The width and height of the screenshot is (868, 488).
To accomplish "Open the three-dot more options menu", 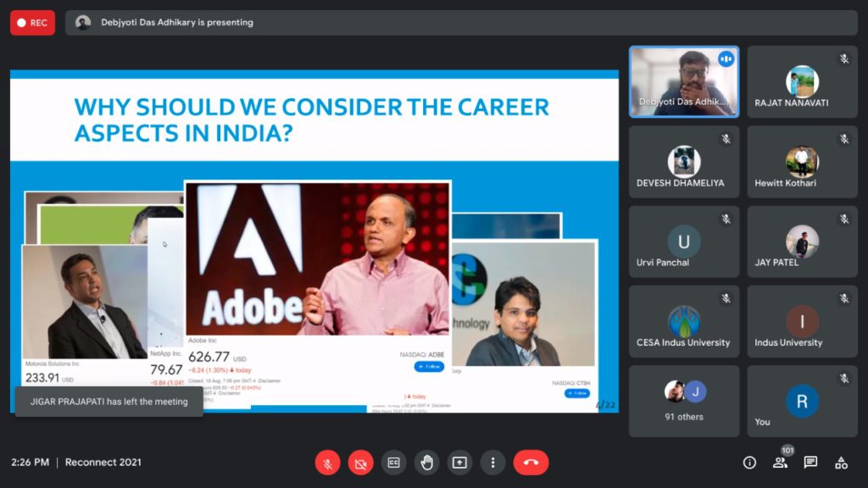I will coord(492,463).
